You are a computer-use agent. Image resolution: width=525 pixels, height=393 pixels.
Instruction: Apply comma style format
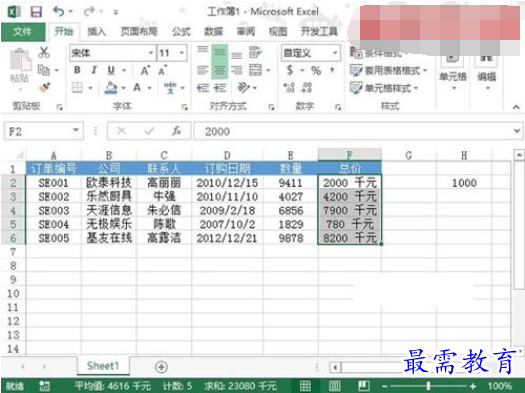pos(332,70)
